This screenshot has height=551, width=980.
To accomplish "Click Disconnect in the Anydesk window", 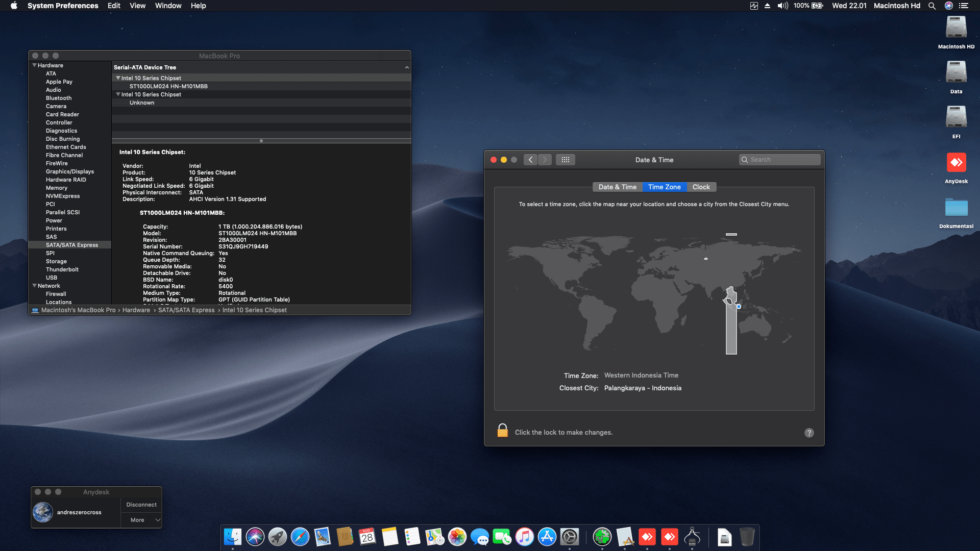I will [141, 505].
